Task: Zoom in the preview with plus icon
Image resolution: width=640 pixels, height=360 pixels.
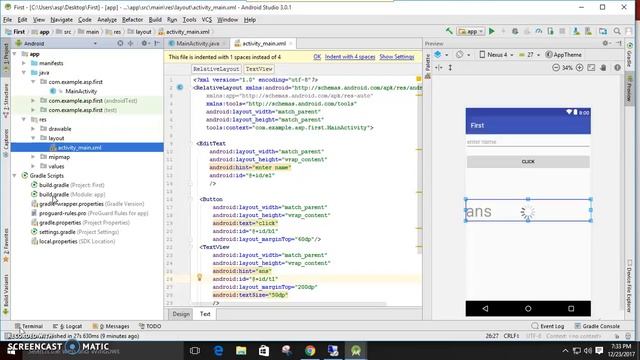Action: (579, 68)
